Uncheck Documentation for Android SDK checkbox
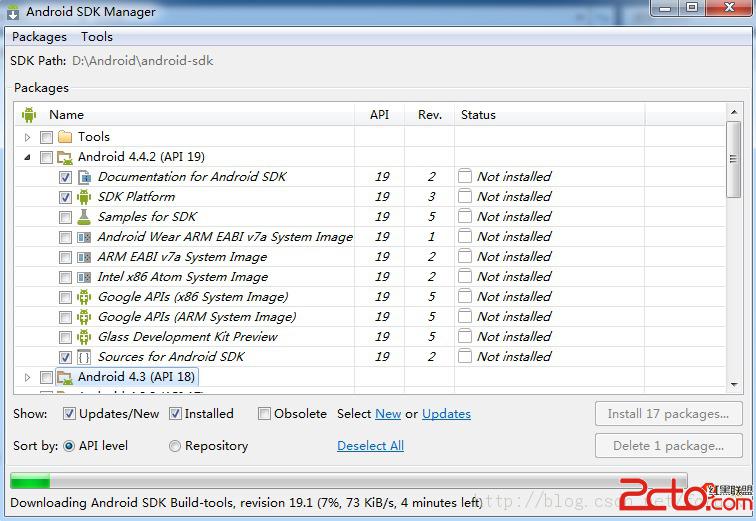The height and width of the screenshot is (521, 756). tap(65, 177)
